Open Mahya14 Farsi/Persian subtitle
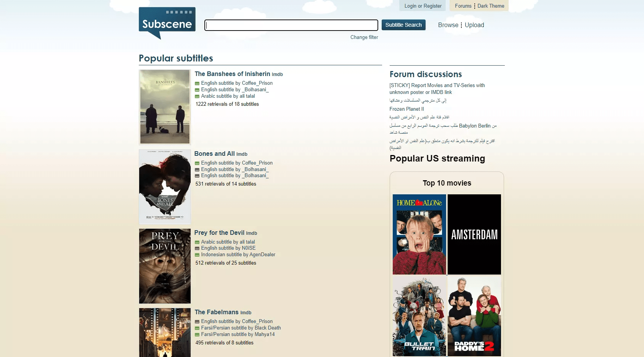Viewport: 644px width, 357px height. (238, 334)
